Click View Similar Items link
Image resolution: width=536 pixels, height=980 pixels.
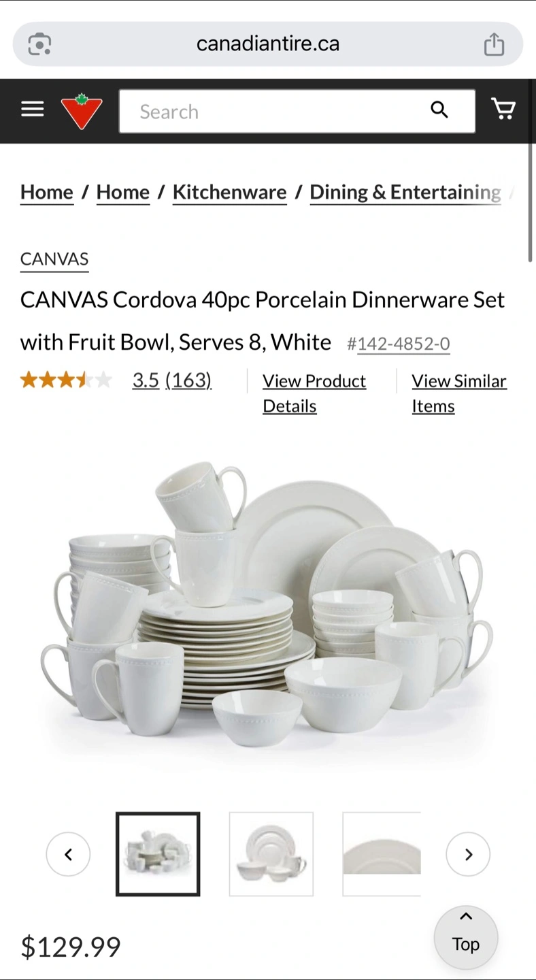click(459, 393)
